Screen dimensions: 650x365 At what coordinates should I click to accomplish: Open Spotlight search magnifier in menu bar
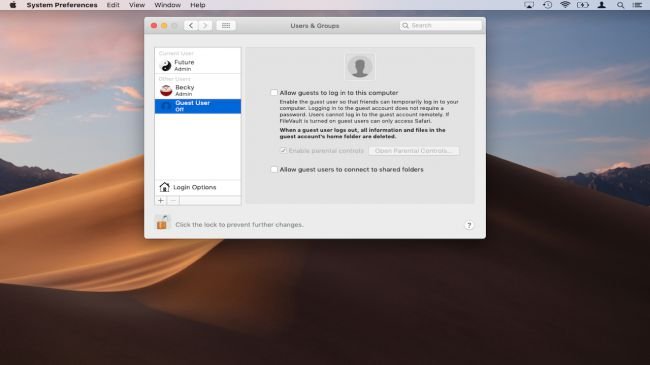620,5
